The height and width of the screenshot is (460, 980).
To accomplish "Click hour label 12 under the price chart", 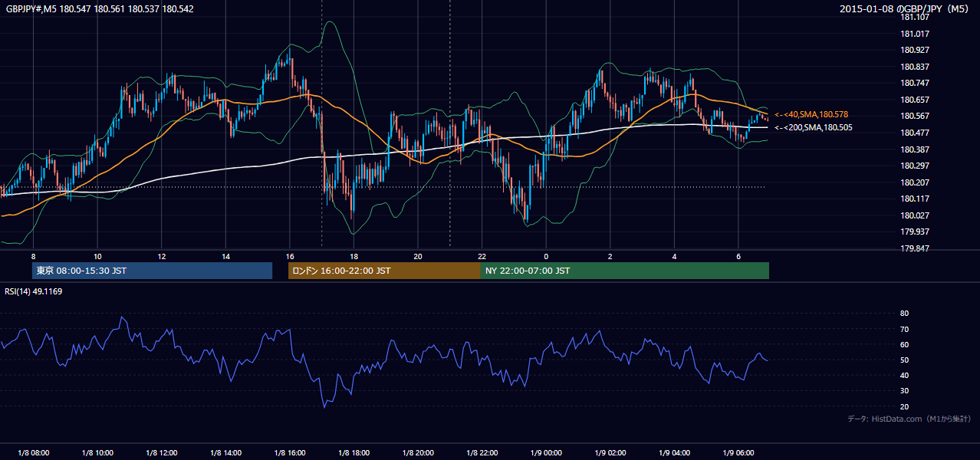I will [x=162, y=256].
